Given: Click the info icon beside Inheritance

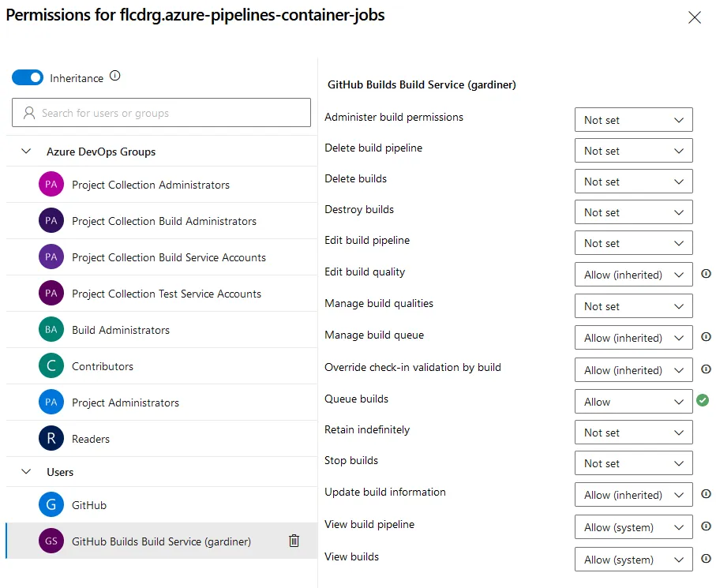Looking at the screenshot, I should 114,77.
